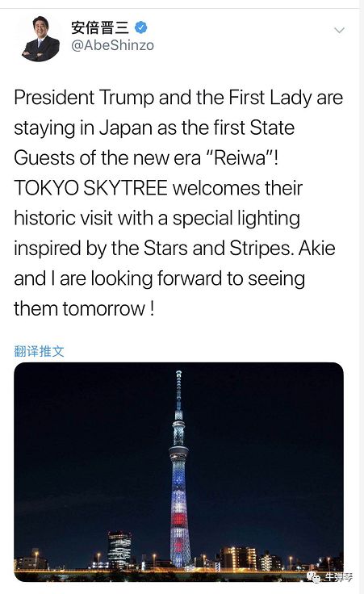Image resolution: width=364 pixels, height=594 pixels.
Task: Click the WeChat logo watermark icon
Action: point(314,577)
